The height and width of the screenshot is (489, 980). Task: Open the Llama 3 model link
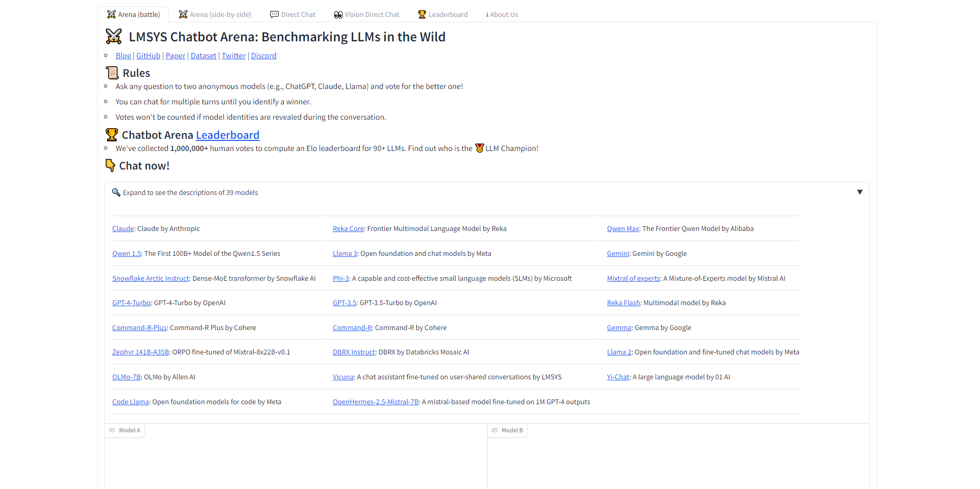pyautogui.click(x=345, y=254)
